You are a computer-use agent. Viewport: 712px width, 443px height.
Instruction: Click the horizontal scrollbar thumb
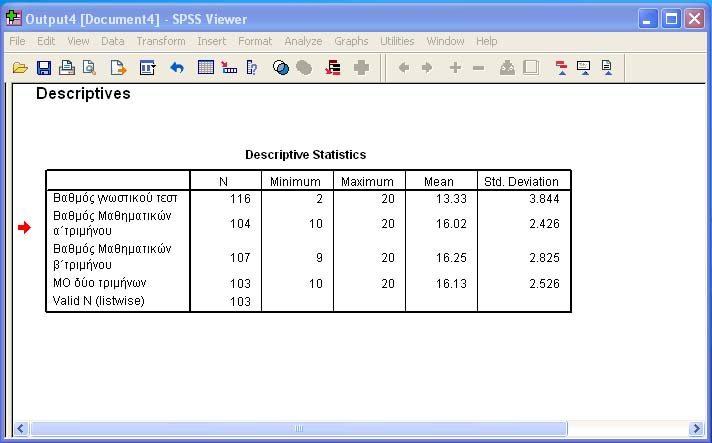pos(298,428)
